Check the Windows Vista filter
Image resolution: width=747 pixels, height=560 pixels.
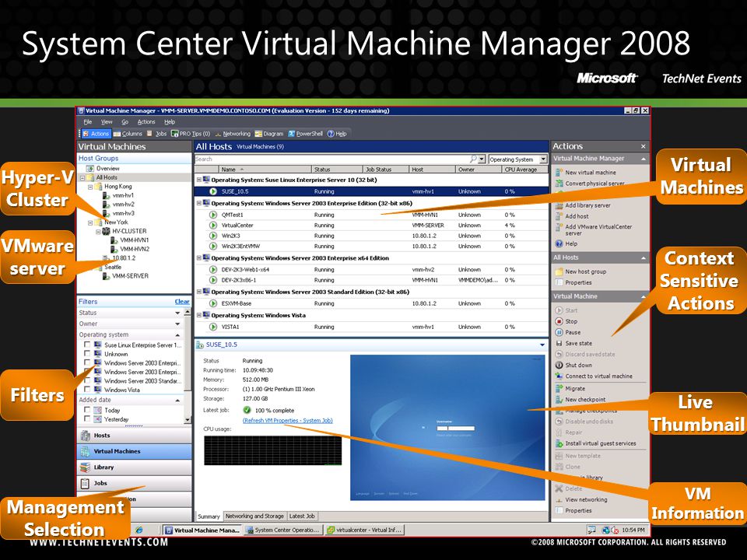point(86,389)
